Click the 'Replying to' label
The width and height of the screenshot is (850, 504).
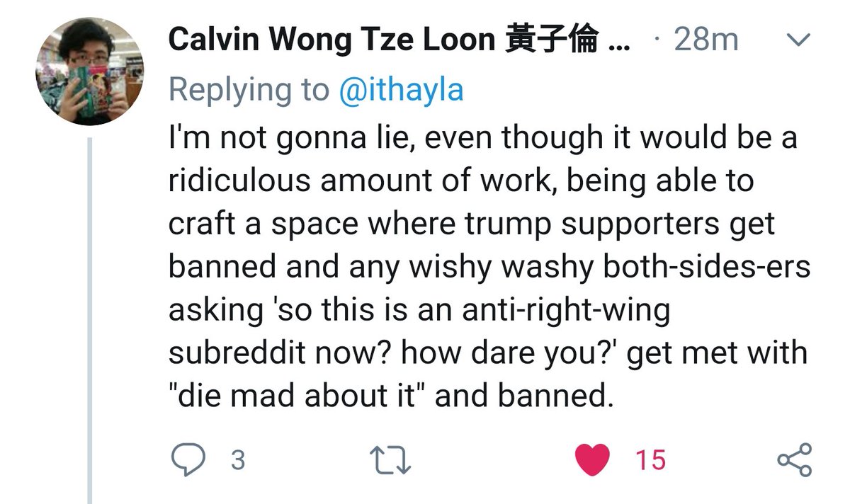pyautogui.click(x=249, y=90)
